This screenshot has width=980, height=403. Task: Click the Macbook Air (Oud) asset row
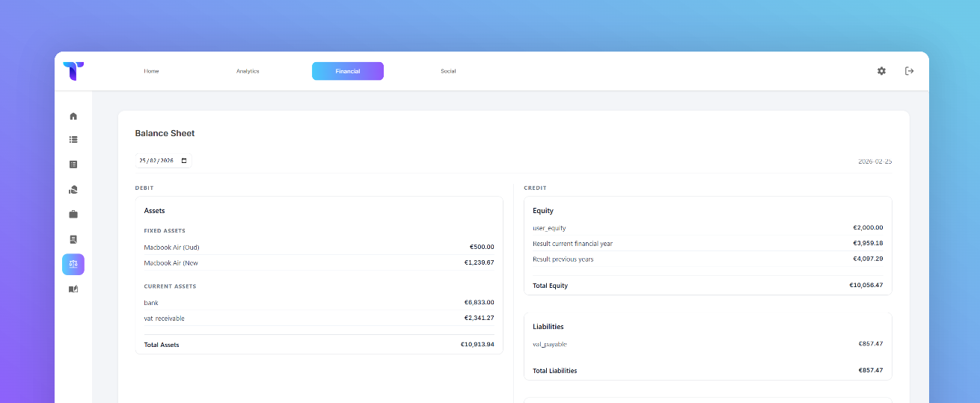[171, 247]
